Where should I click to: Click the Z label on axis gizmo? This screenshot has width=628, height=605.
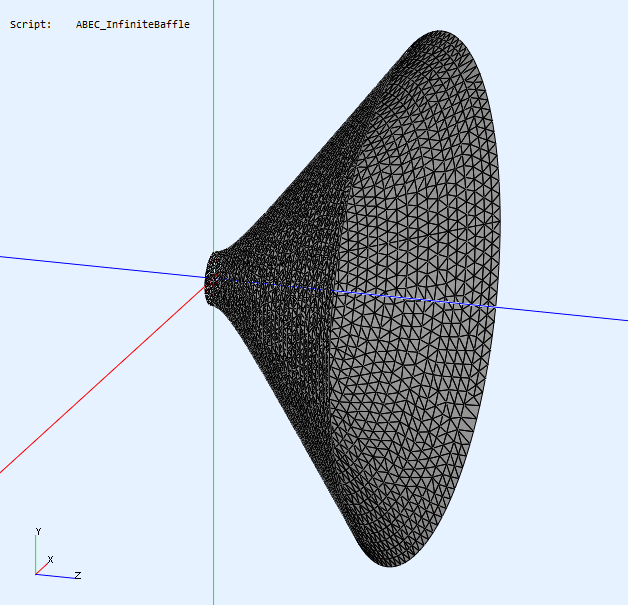[x=78, y=575]
